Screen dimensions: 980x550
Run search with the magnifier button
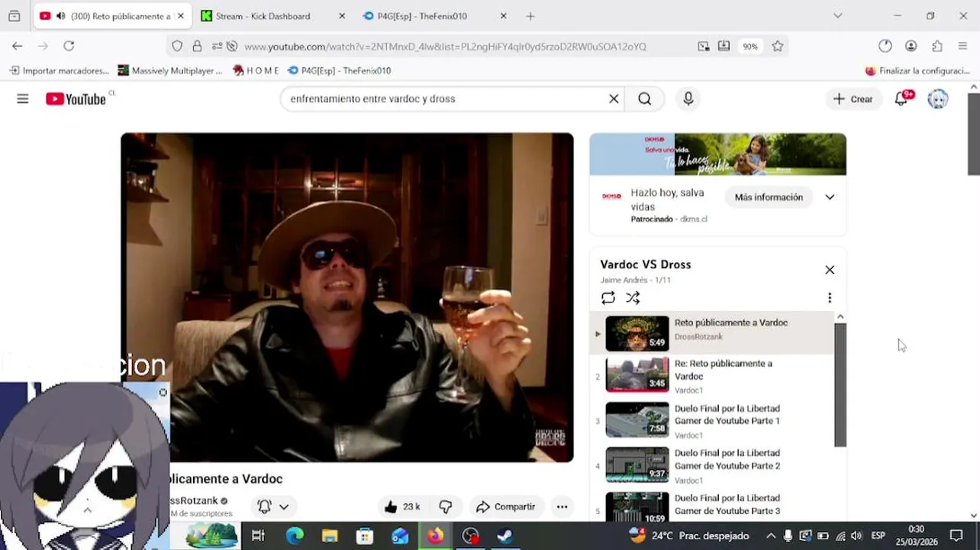(x=645, y=99)
